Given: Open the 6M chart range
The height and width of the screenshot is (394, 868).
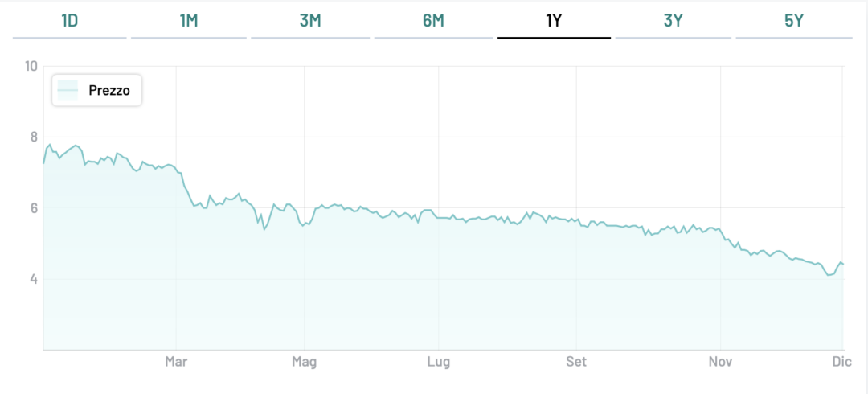Looking at the screenshot, I should (433, 21).
